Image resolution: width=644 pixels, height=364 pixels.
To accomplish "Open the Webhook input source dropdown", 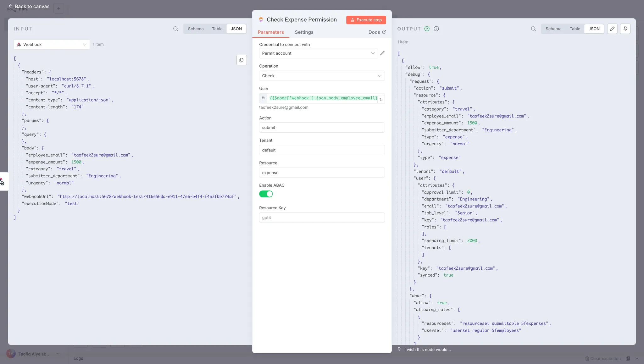I will pos(52,44).
